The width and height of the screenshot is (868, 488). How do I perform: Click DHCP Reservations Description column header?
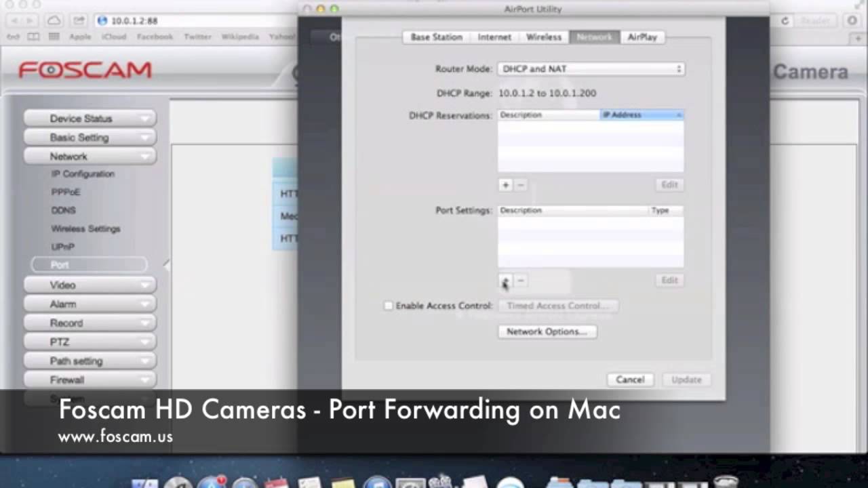pyautogui.click(x=549, y=115)
